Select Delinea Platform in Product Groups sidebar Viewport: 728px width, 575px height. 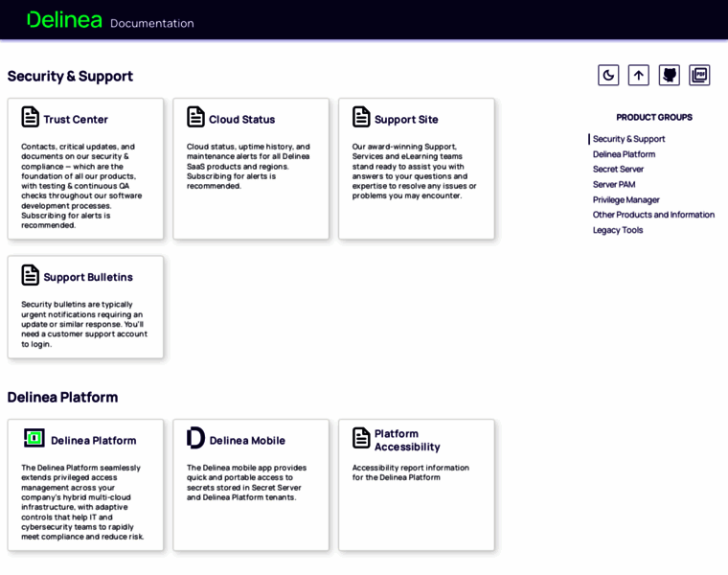point(624,154)
